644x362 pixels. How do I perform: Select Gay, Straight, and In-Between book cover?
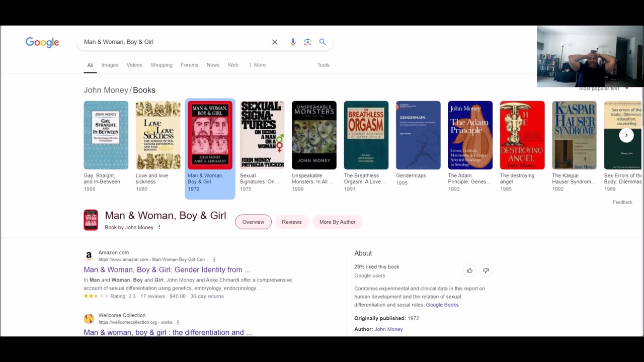[106, 135]
